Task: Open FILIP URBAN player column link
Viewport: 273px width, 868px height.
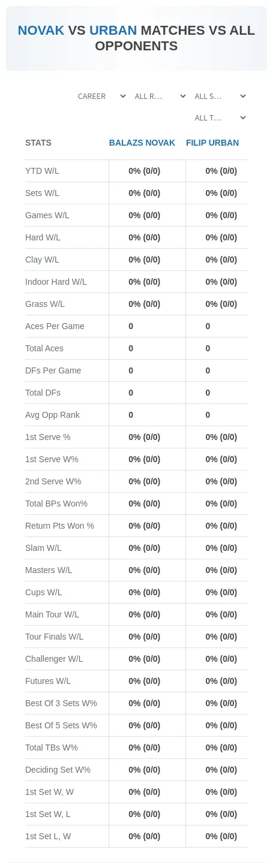Action: click(212, 143)
